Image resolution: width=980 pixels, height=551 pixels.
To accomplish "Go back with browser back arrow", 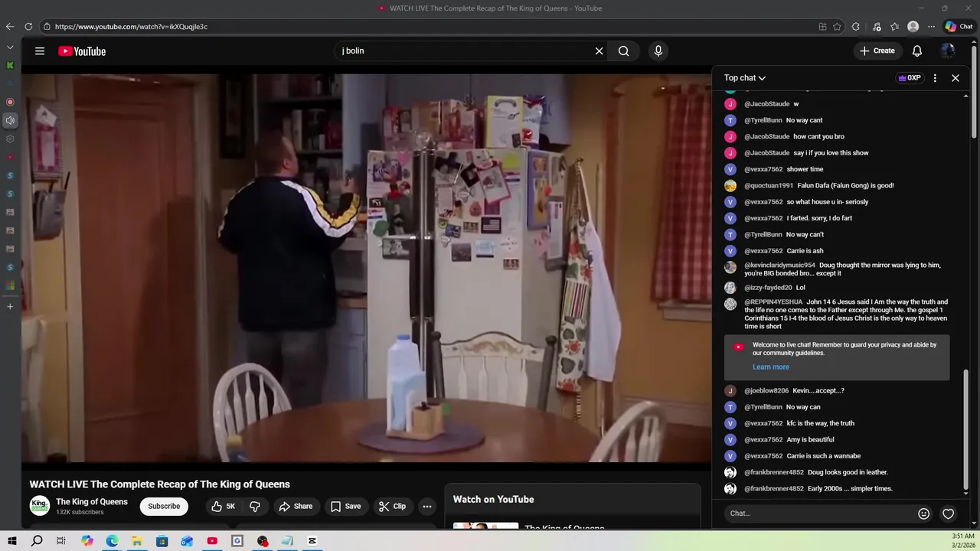I will [10, 27].
